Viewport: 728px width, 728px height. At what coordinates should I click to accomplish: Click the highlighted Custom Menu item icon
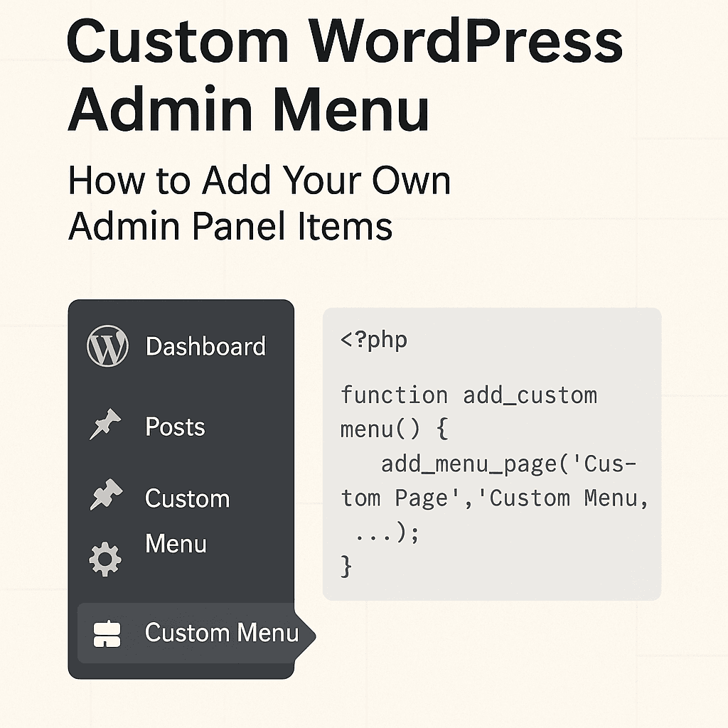(107, 633)
